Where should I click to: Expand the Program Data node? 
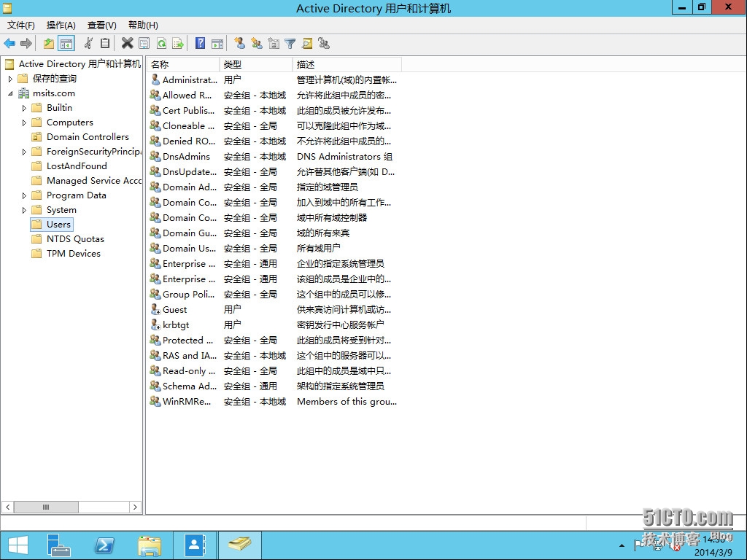(x=24, y=195)
